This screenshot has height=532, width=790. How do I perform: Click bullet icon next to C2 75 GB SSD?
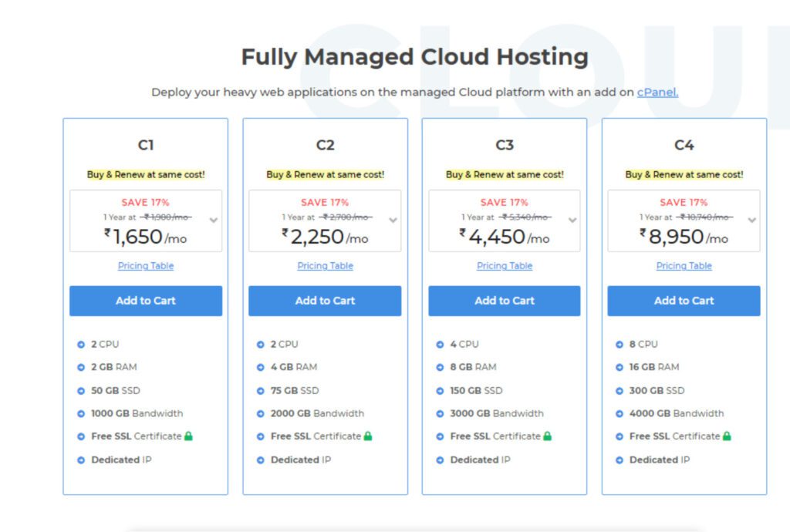[260, 391]
